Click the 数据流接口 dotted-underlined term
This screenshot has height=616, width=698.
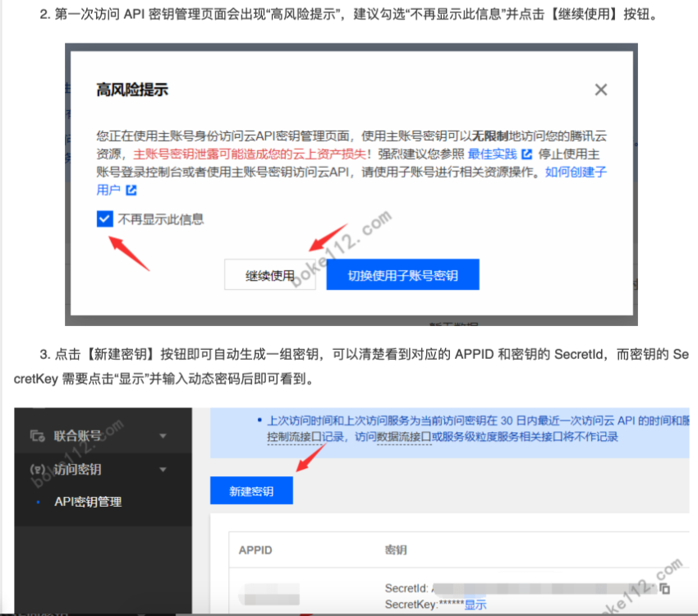(x=404, y=437)
